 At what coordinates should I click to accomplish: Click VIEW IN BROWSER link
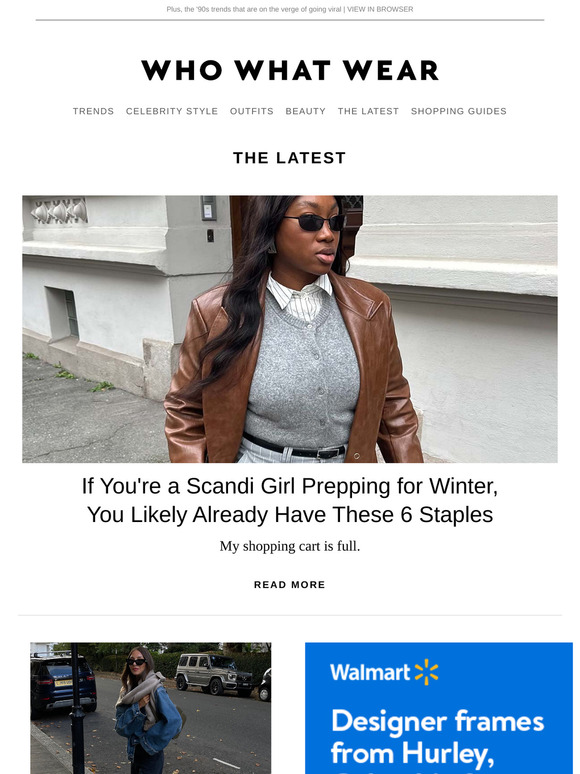pos(380,9)
